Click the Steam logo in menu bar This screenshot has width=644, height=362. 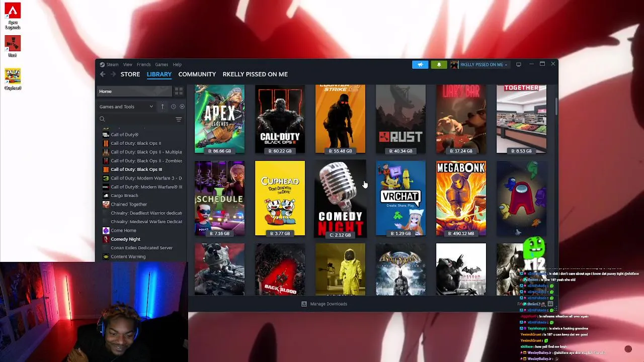tap(102, 64)
